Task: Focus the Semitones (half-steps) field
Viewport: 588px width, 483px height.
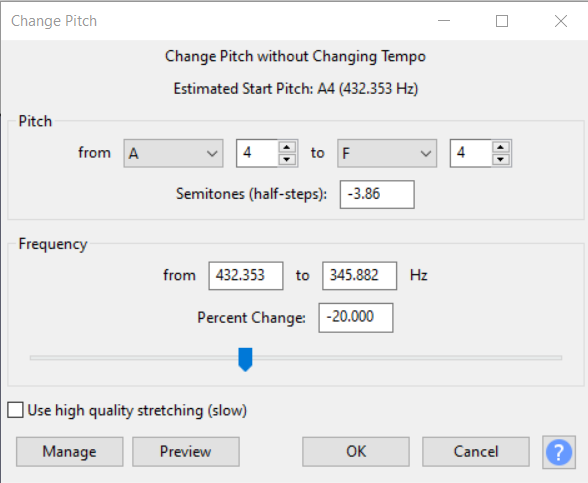Action: click(x=377, y=194)
